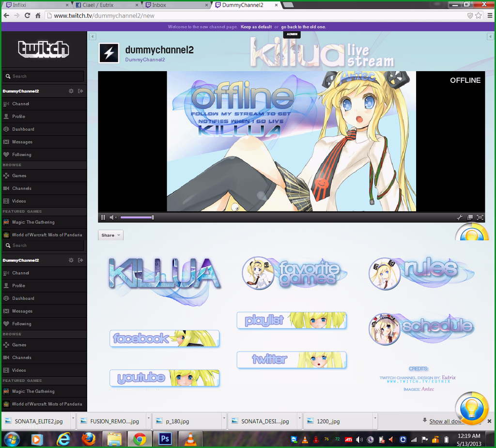The height and width of the screenshot is (448, 496).
Task: Switch to the Inflixi tab
Action: (x=36, y=5)
